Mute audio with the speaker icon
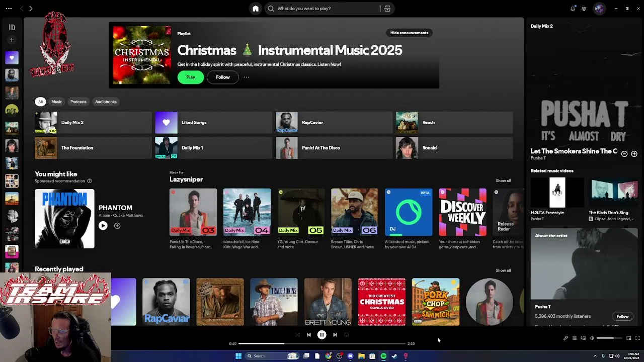The image size is (644, 362). tap(592, 338)
